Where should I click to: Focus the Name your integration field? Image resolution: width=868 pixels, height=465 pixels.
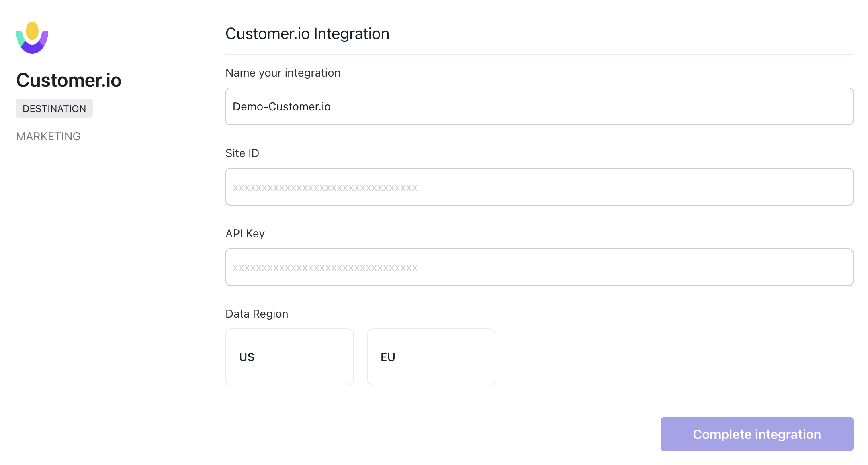[539, 106]
